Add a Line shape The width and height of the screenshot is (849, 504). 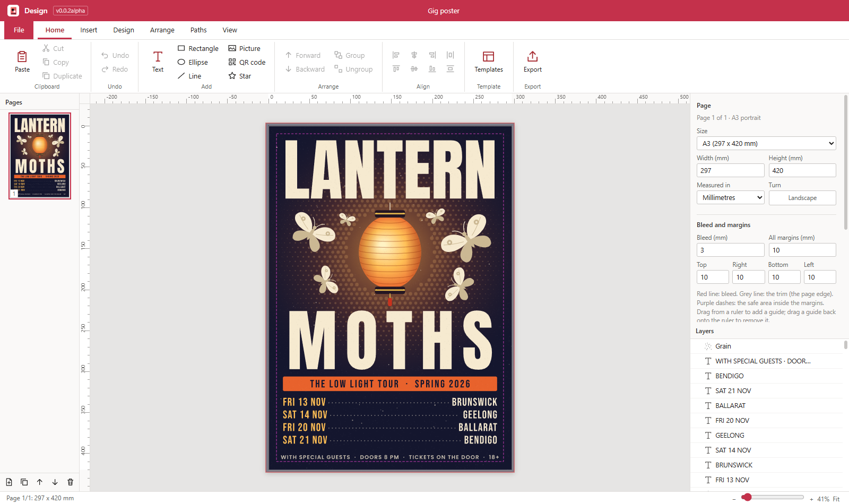[x=189, y=76]
